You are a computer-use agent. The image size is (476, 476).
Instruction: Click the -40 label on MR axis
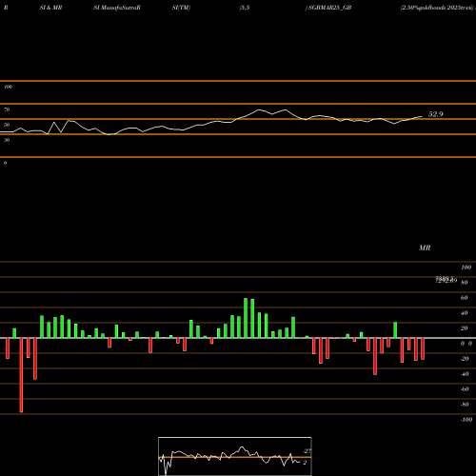click(x=465, y=374)
